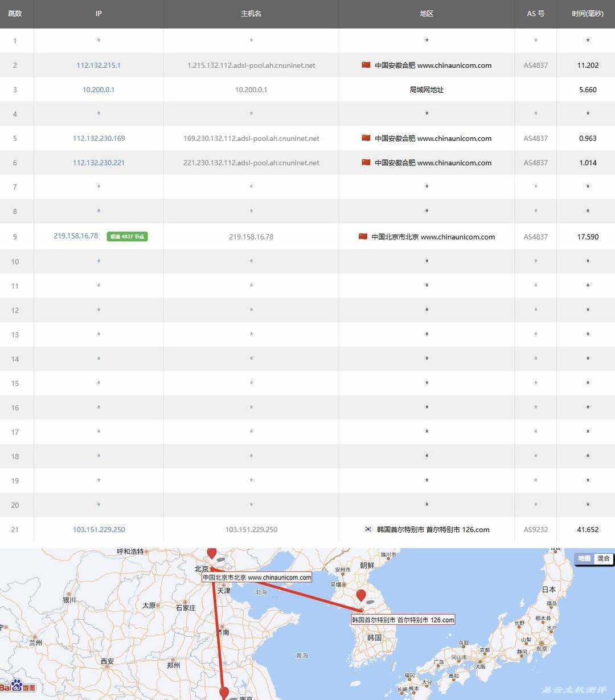Click the 17.590 time value
The image size is (615, 700).
588,237
